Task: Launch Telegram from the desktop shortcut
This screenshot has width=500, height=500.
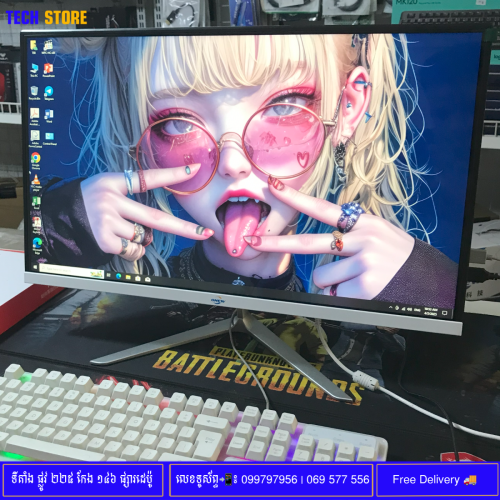Action: 49,93
